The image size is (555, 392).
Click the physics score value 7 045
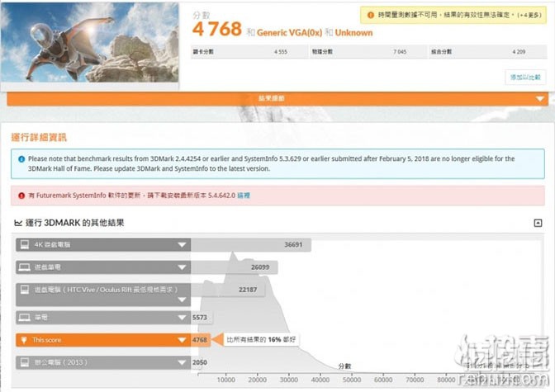tap(400, 52)
